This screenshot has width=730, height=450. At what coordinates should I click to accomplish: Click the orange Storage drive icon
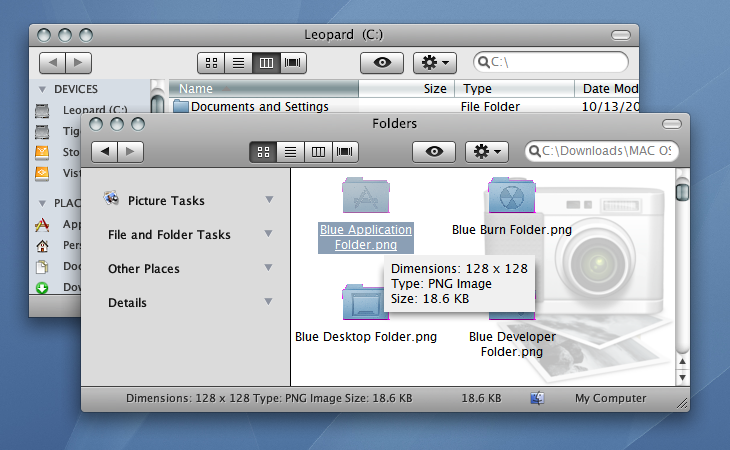[42, 152]
